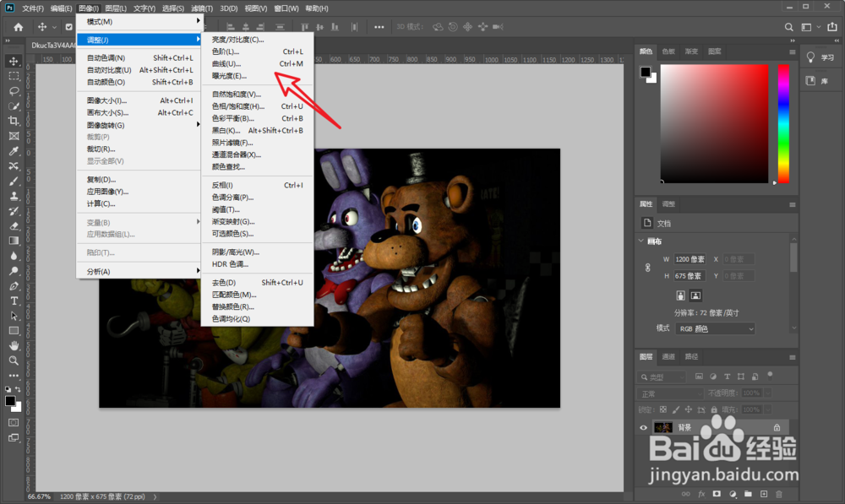This screenshot has height=504, width=845.
Task: Expand the 模式(M) submenu
Action: coord(138,22)
